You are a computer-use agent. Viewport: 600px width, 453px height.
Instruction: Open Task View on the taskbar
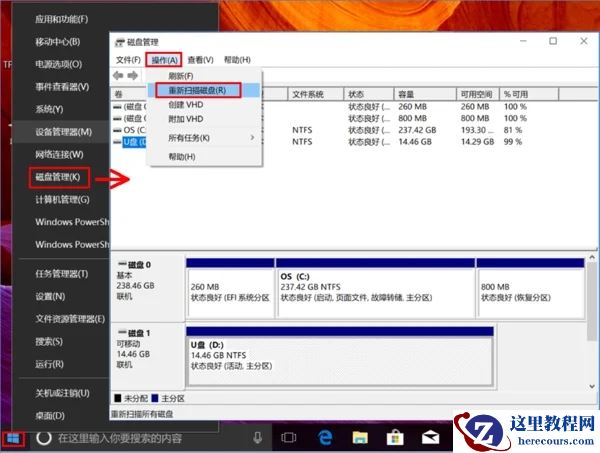[x=289, y=437]
